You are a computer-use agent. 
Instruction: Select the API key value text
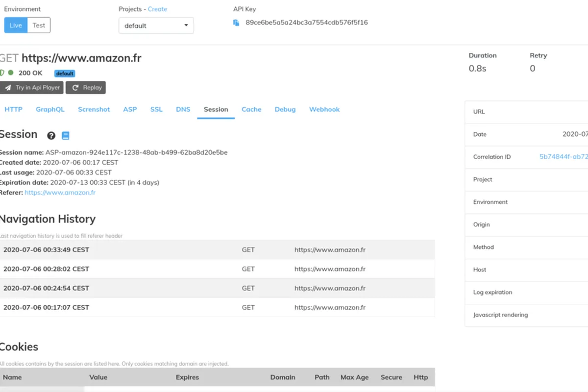click(307, 23)
